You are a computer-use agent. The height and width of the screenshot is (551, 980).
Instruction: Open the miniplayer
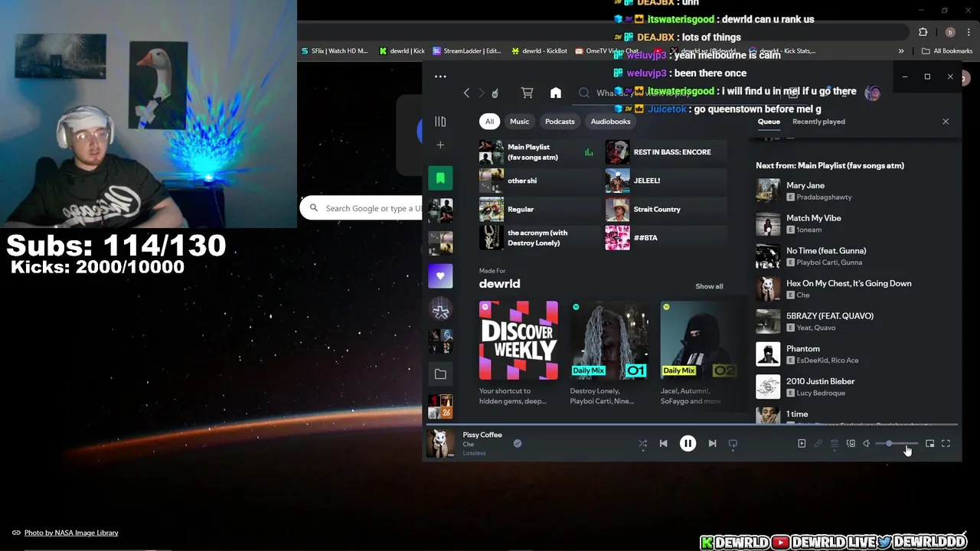point(930,443)
